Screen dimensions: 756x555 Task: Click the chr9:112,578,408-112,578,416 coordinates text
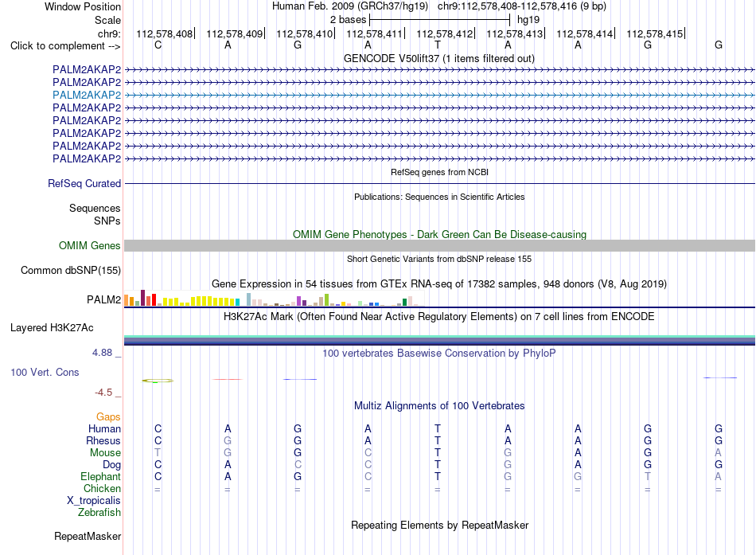522,6
